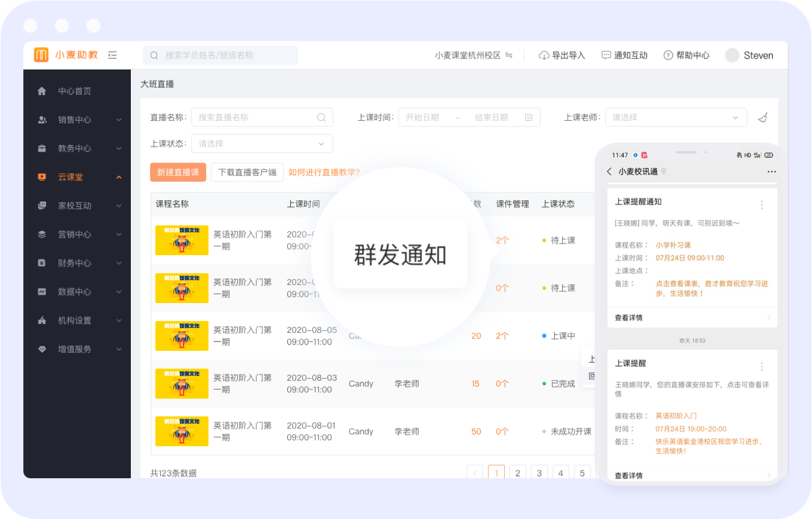Click previous page arrow in pagination
Image resolution: width=812 pixels, height=522 pixels.
475,473
